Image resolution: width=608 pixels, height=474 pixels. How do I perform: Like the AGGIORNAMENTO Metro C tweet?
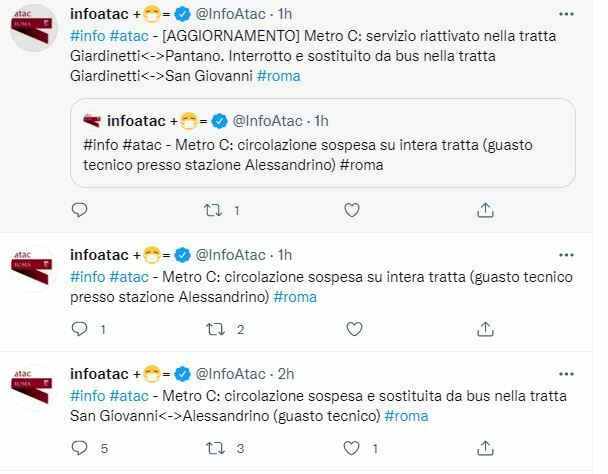349,210
